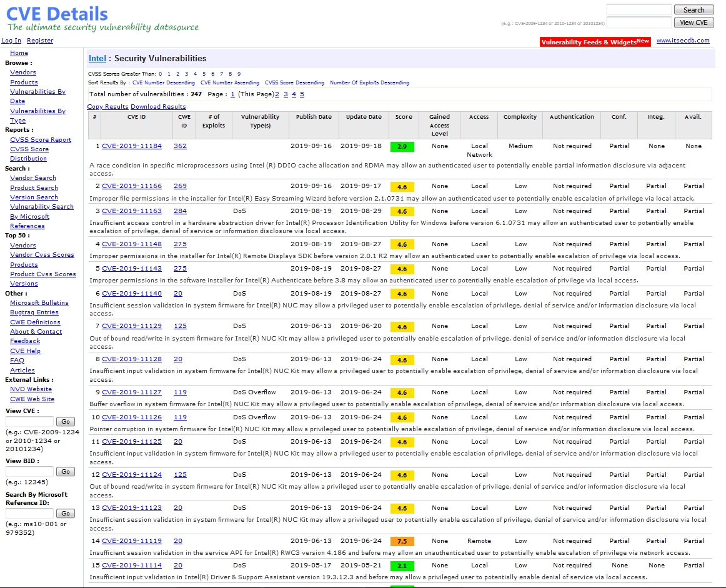The height and width of the screenshot is (588, 726).
Task: Open CWE 284 link for CVE-2019-11163
Action: pyautogui.click(x=180, y=211)
